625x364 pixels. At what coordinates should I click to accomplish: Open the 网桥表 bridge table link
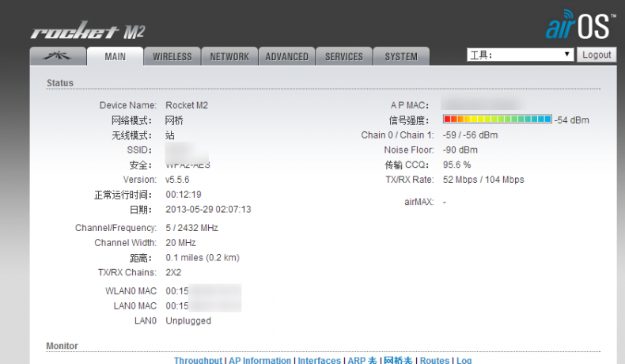(398, 360)
